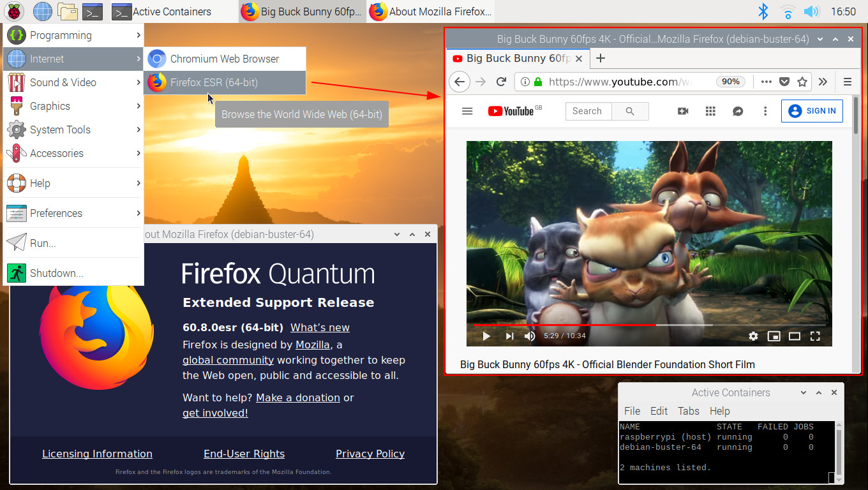Open the Terminal launcher icon in taskbar
868x490 pixels.
[x=93, y=11]
